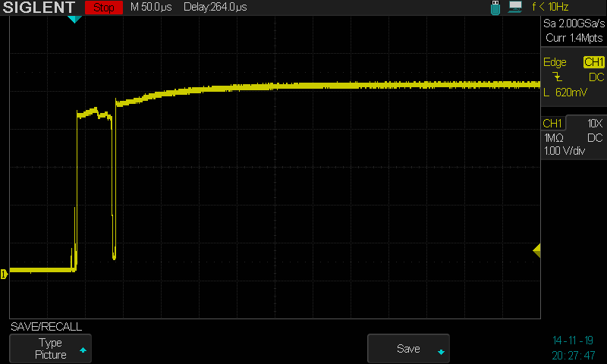This screenshot has width=607, height=364.
Task: Click the yellow trigger level arrow marker
Action: click(x=536, y=250)
